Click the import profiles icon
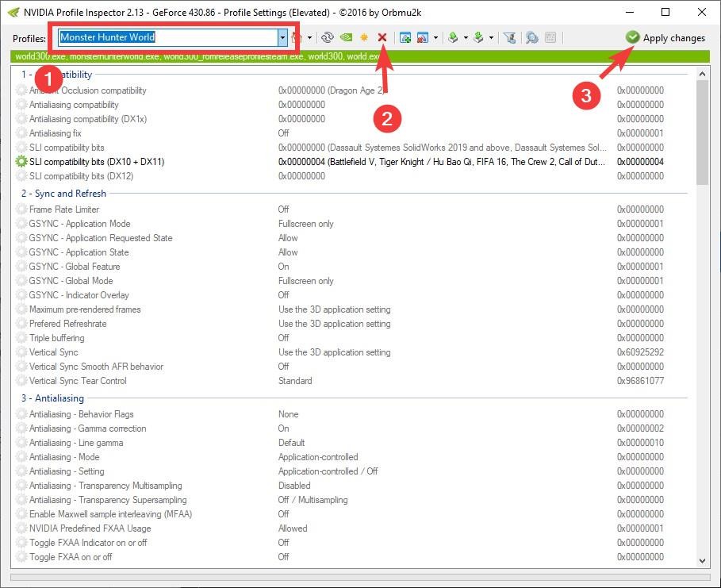The image size is (721, 588). coord(478,37)
